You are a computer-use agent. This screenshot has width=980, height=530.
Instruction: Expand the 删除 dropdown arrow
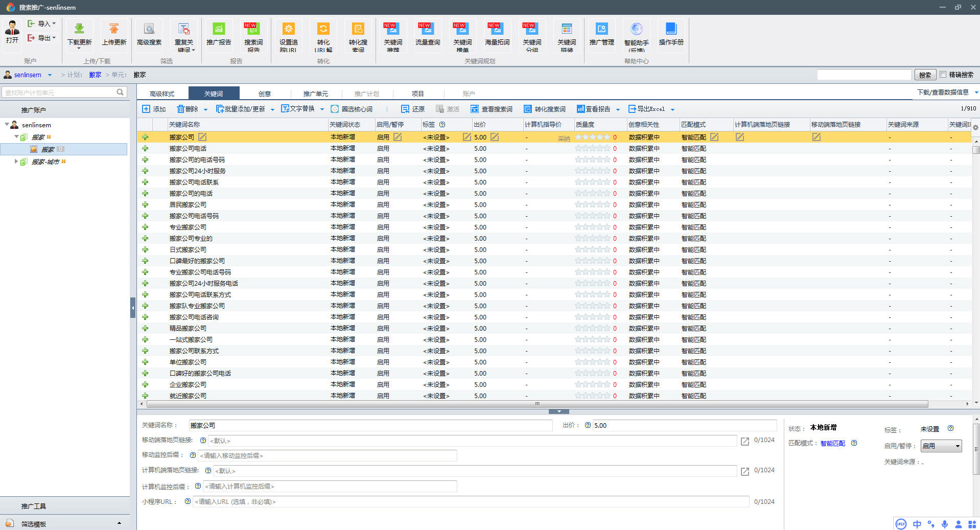pos(205,109)
